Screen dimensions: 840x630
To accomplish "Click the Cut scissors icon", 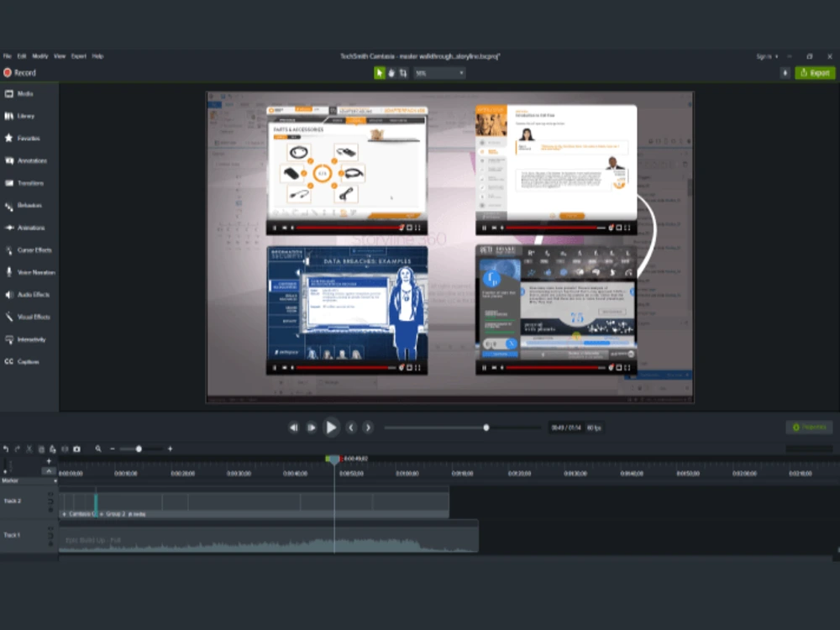I will point(29,449).
